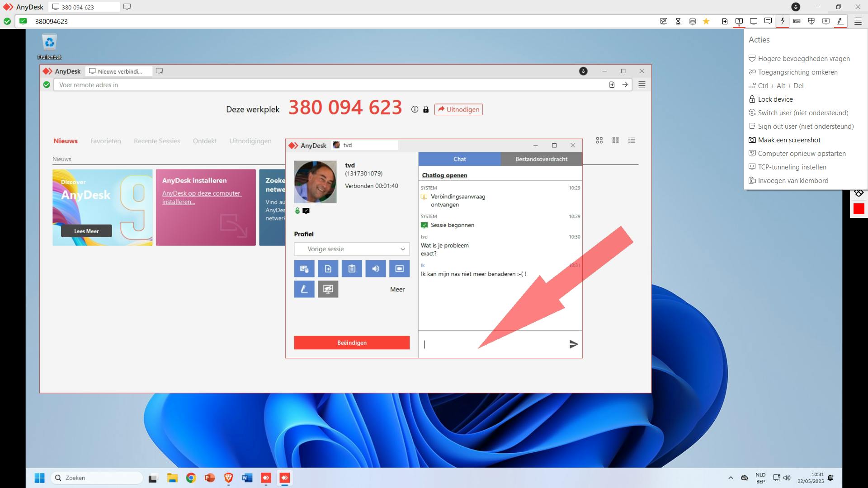Click the red Beëindigen button
The image size is (868, 488).
pyautogui.click(x=352, y=343)
